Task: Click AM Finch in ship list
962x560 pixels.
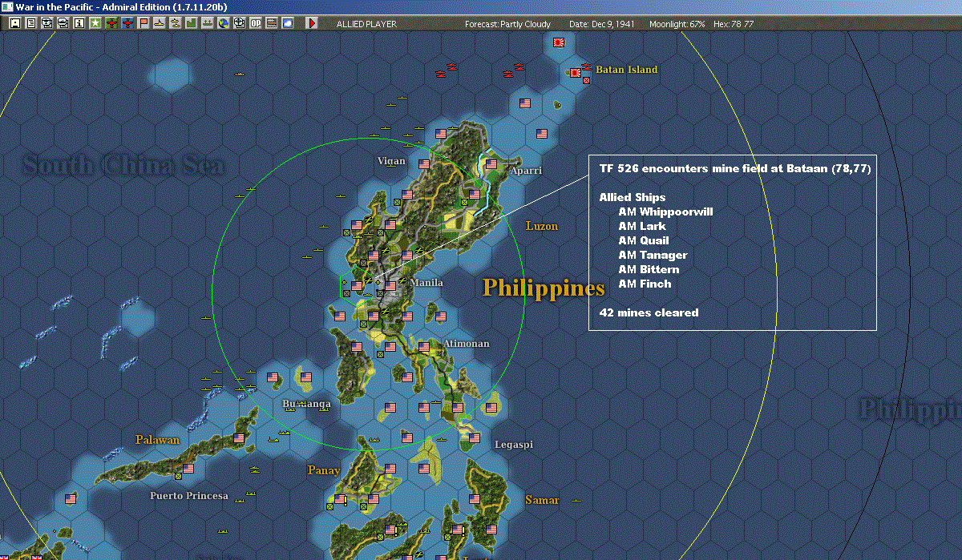Action: coord(645,284)
